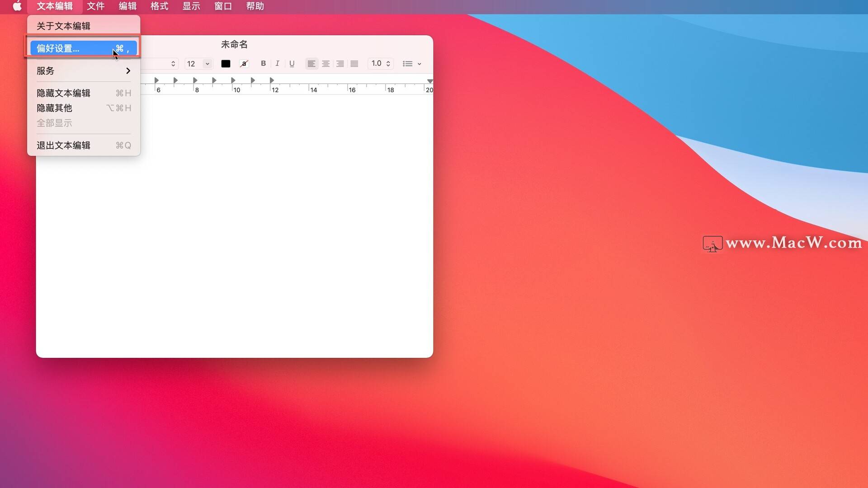Viewport: 868px width, 488px height.
Task: Align text to the left
Action: coord(311,64)
